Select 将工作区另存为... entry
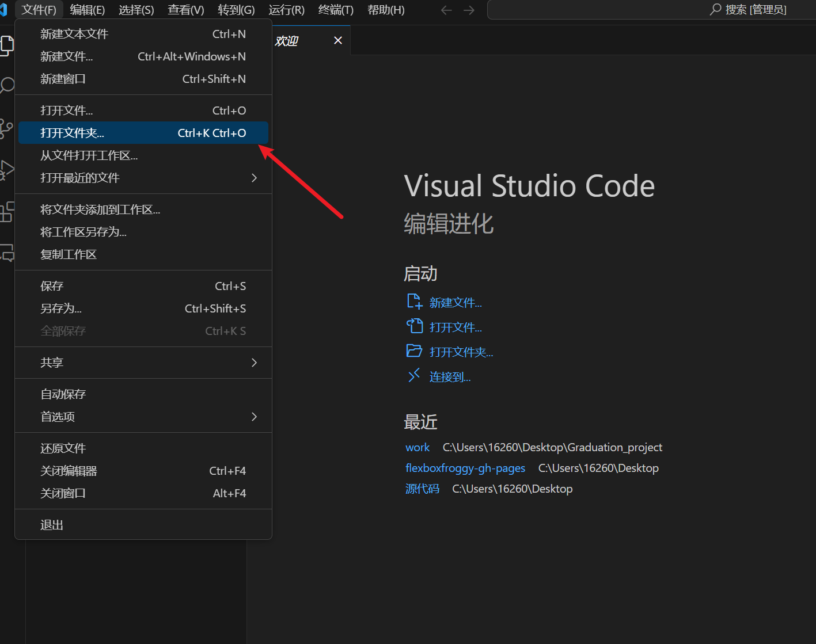 point(143,232)
